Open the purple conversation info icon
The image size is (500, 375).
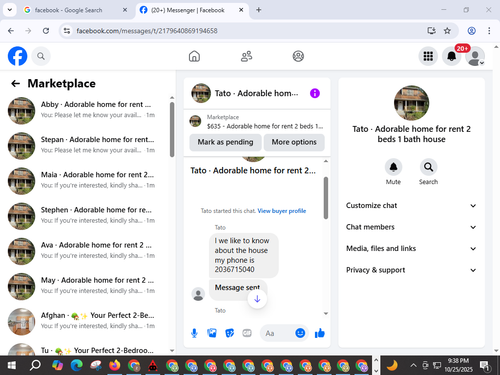(x=315, y=93)
